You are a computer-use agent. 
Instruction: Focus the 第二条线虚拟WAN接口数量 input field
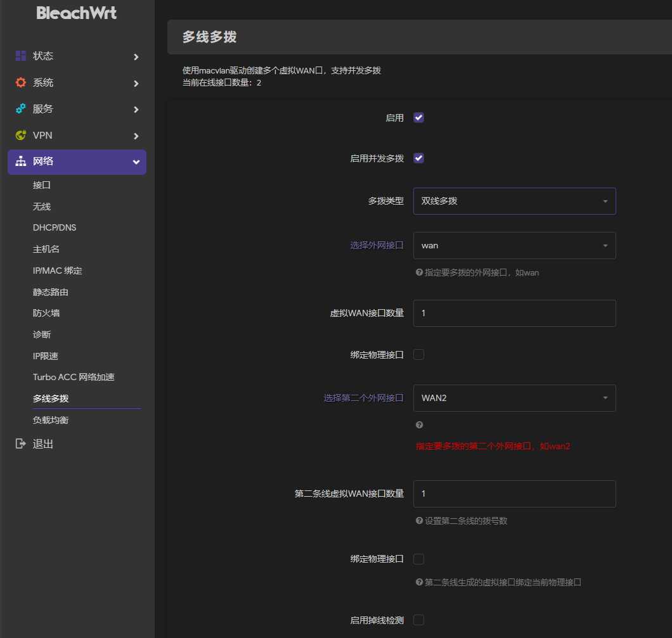pyautogui.click(x=514, y=494)
